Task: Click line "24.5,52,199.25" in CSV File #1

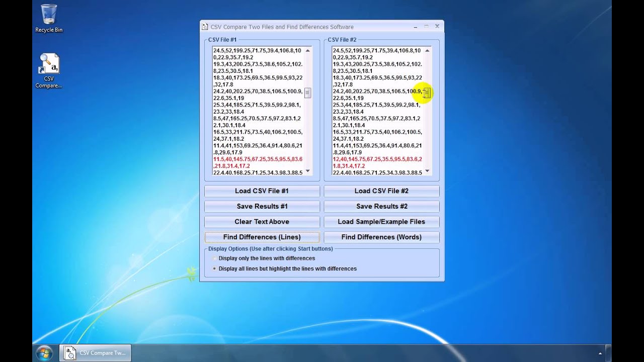Action: coord(258,54)
